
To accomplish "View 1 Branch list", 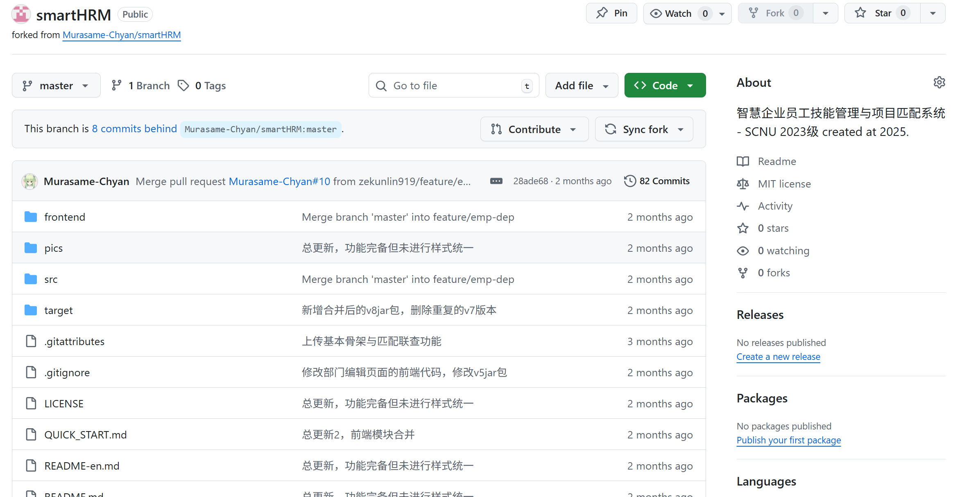I will pos(140,85).
